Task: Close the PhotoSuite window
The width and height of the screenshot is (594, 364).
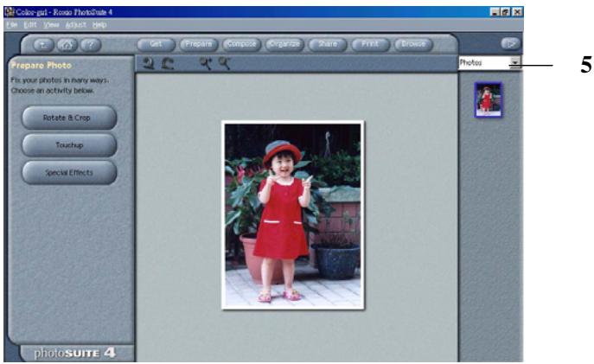Action: (x=517, y=12)
